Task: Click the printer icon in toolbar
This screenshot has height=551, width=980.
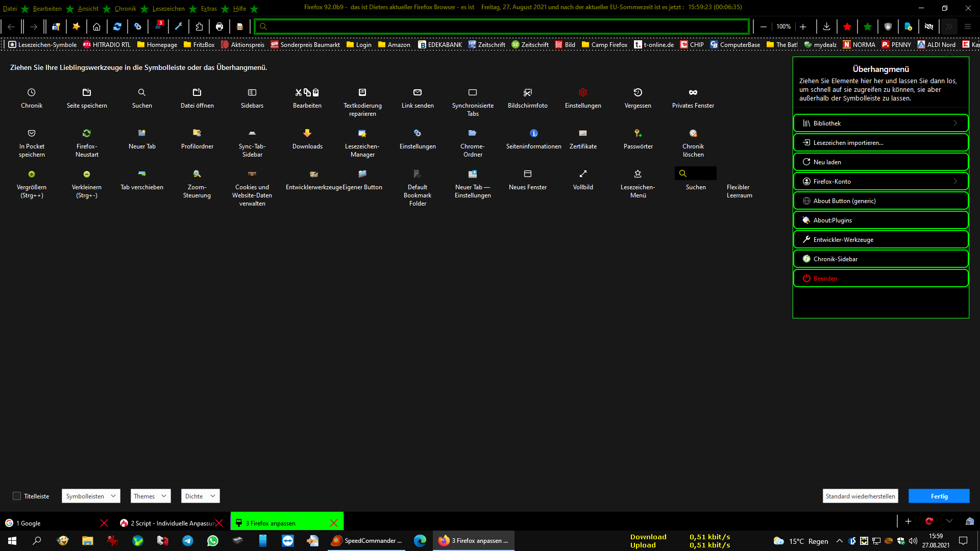Action: [x=219, y=27]
